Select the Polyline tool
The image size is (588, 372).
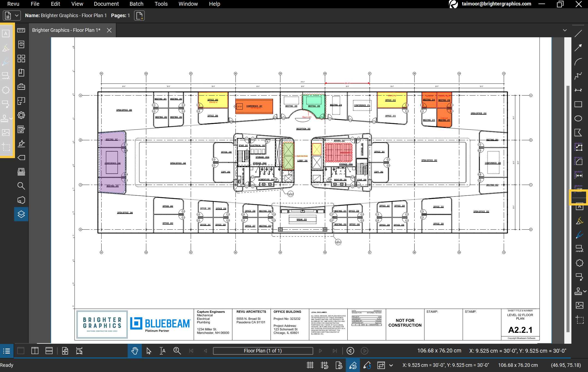click(578, 76)
